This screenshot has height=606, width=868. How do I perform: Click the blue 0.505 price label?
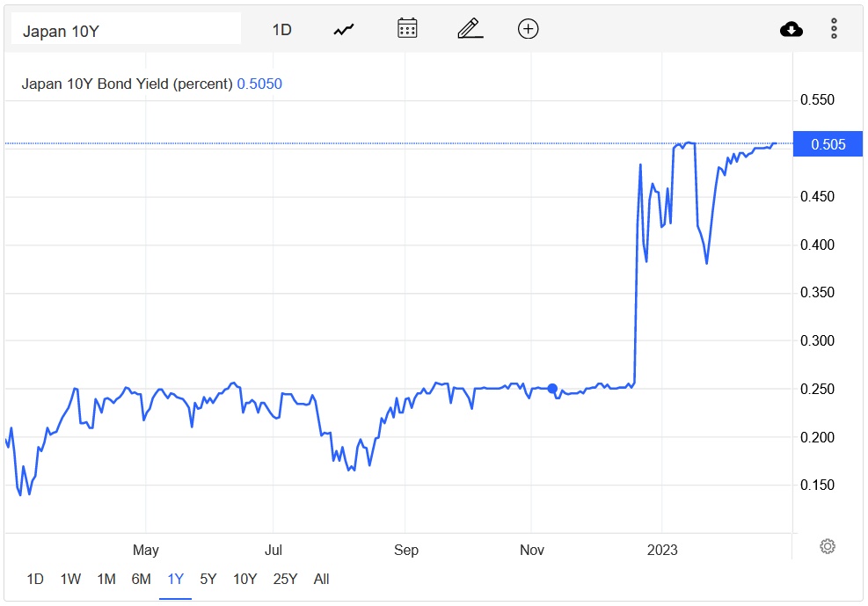(828, 144)
